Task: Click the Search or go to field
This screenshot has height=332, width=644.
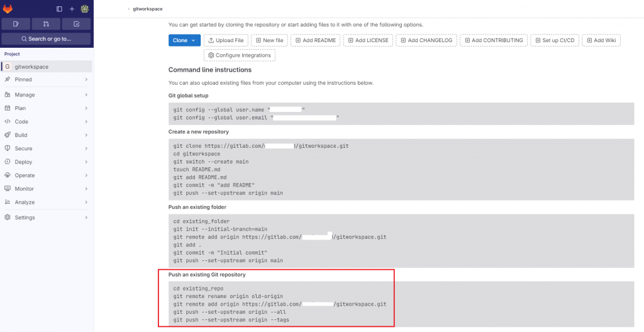Action: (x=46, y=39)
